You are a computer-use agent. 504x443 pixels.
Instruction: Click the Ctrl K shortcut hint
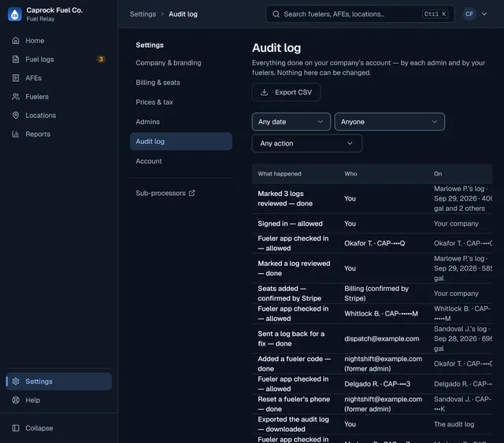point(435,14)
